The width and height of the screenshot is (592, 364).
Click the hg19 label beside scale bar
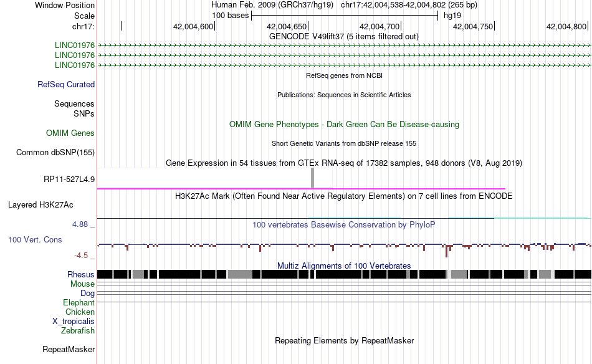(x=452, y=16)
